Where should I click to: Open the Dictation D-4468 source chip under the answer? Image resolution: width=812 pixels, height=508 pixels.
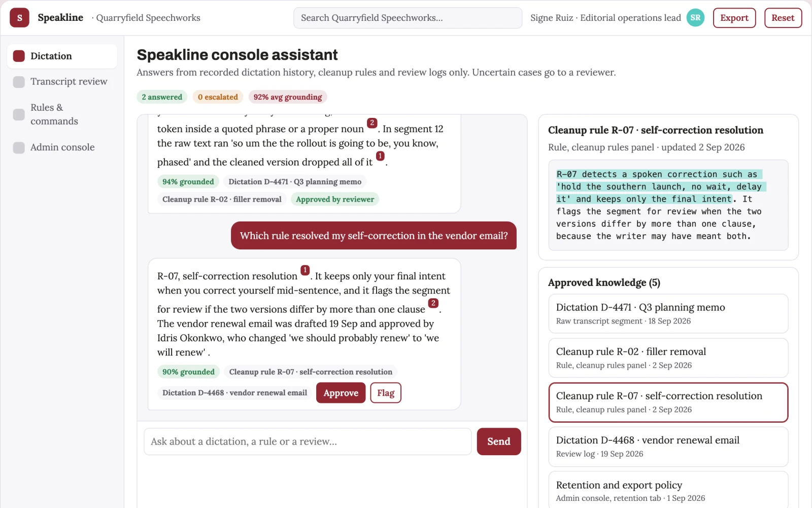[x=234, y=393]
